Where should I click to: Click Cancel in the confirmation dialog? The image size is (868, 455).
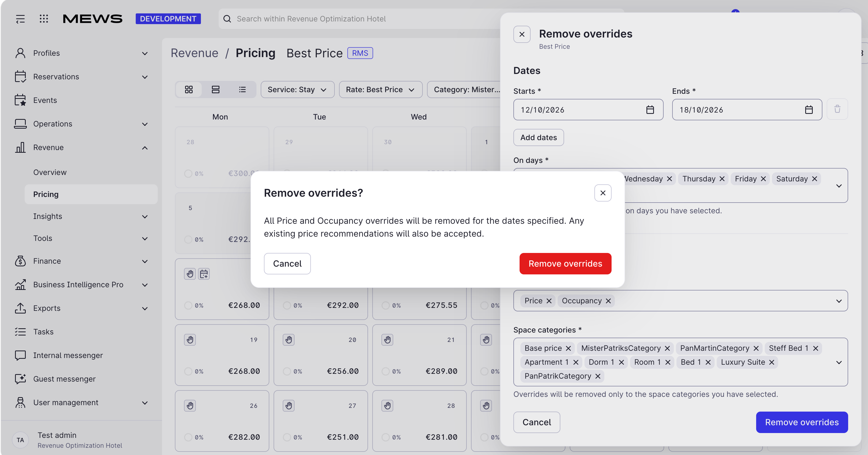(x=287, y=263)
